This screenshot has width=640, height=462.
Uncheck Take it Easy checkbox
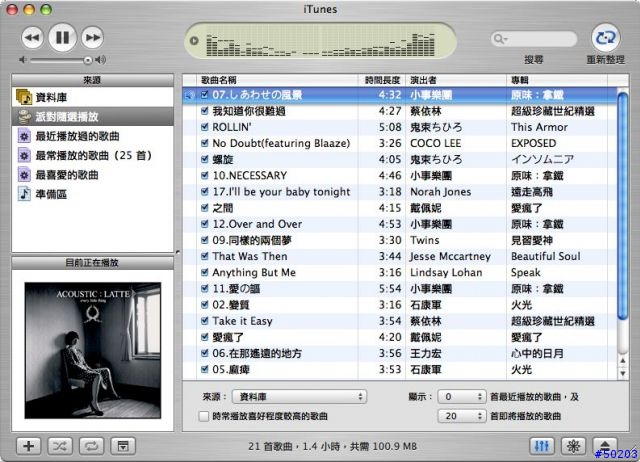pos(205,321)
